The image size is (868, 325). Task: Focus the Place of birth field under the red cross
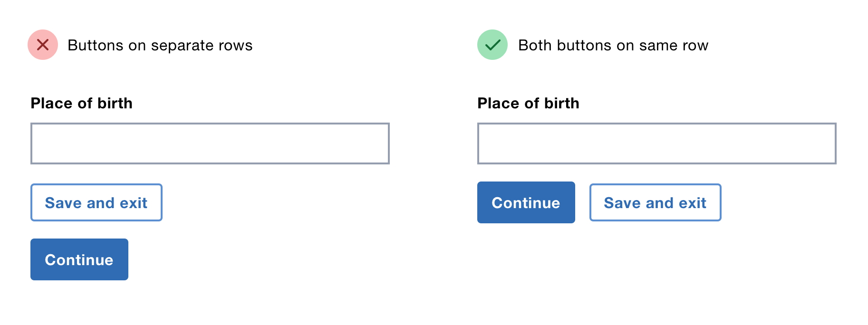[x=210, y=143]
